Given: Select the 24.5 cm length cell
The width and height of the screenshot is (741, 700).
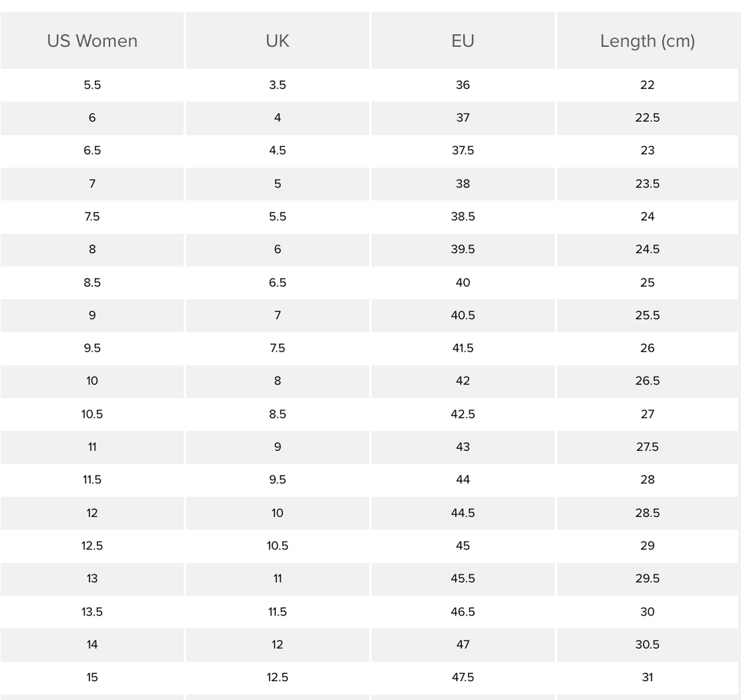Looking at the screenshot, I should 648,250.
